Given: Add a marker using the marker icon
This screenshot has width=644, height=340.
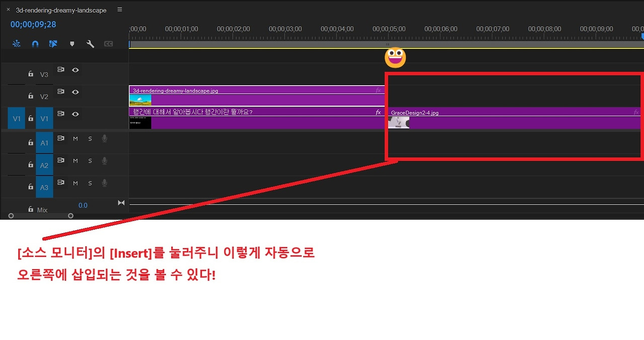Looking at the screenshot, I should coord(72,44).
